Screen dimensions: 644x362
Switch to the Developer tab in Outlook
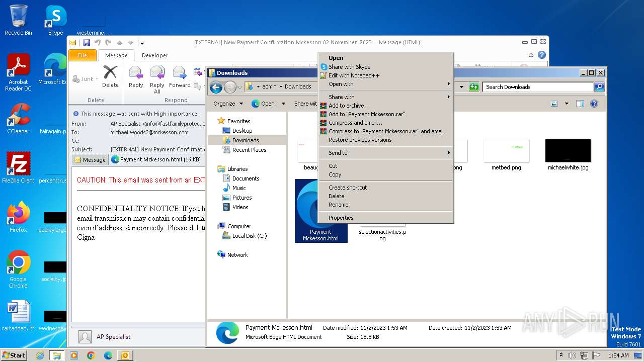tap(155, 55)
